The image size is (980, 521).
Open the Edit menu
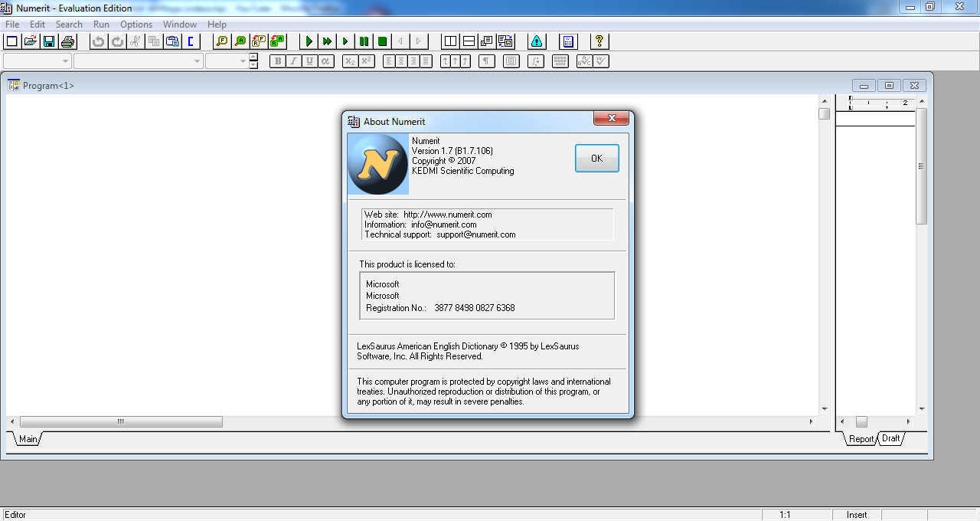38,25
